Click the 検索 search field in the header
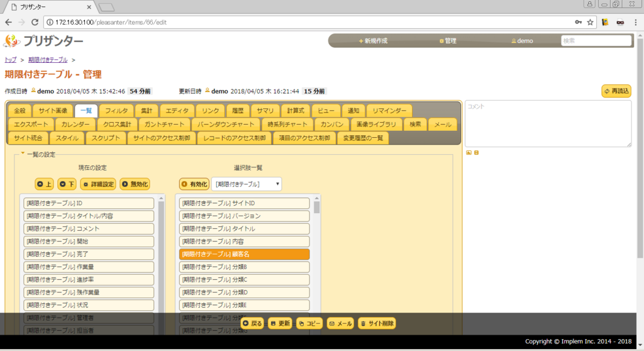 point(596,41)
